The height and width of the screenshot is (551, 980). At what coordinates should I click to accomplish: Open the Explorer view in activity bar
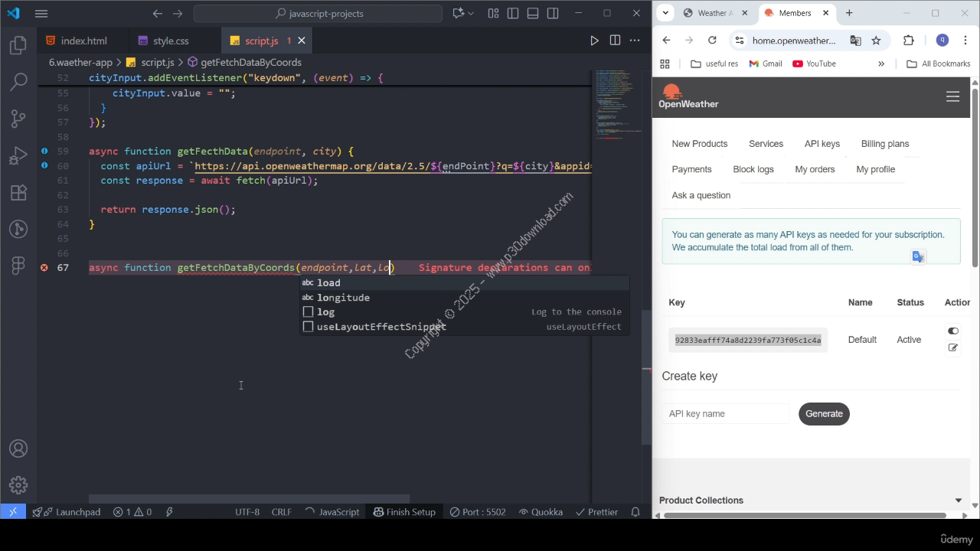[18, 46]
